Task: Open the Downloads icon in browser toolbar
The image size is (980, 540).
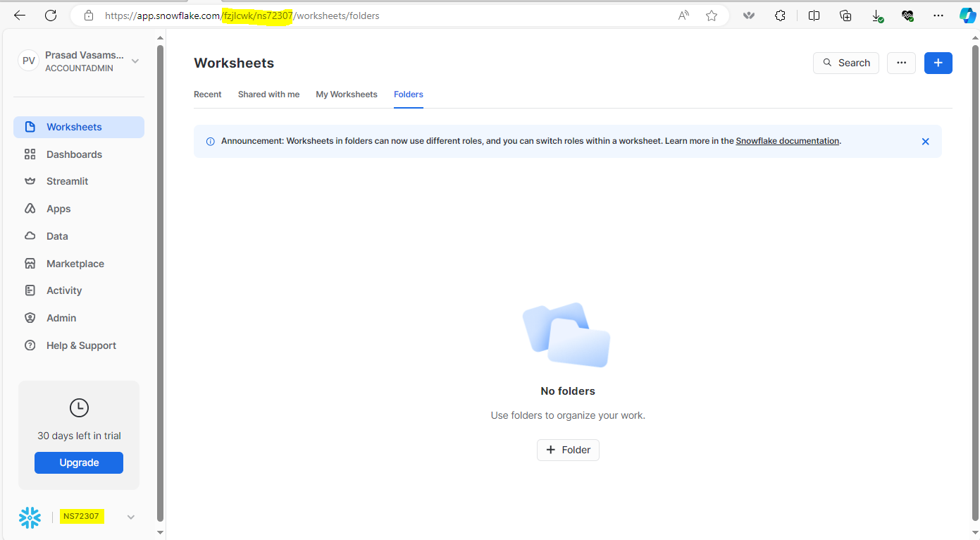Action: click(x=877, y=16)
